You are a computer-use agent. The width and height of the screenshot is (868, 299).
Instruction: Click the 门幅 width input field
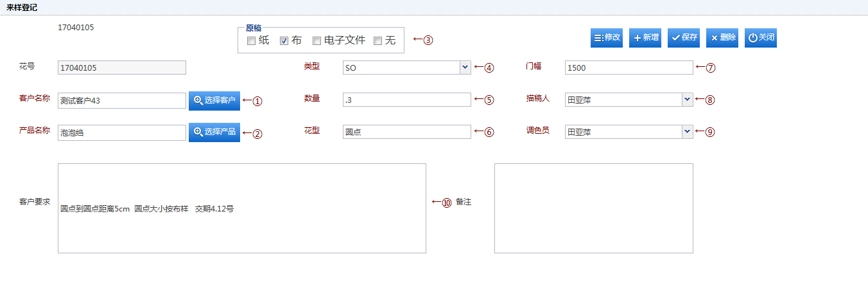click(629, 68)
